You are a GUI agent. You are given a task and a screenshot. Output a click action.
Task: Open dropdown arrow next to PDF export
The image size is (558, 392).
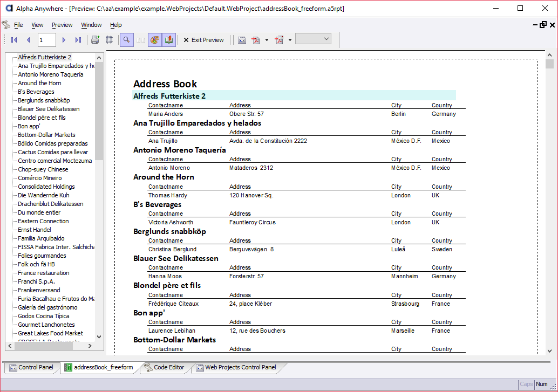coord(267,40)
